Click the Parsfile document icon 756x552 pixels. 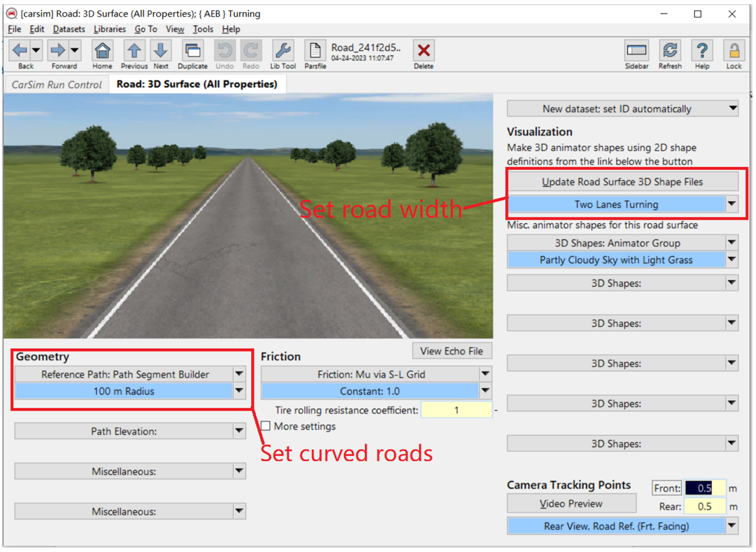315,51
